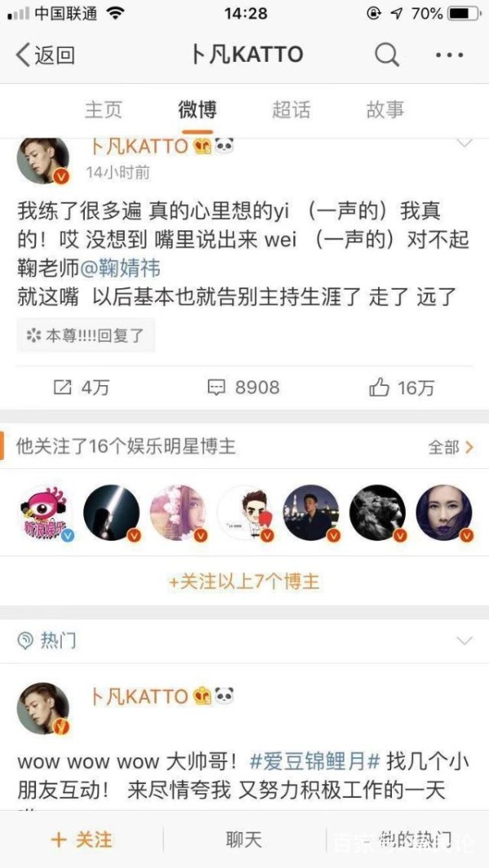Open the 故事 tab
489x868 pixels.
point(385,110)
